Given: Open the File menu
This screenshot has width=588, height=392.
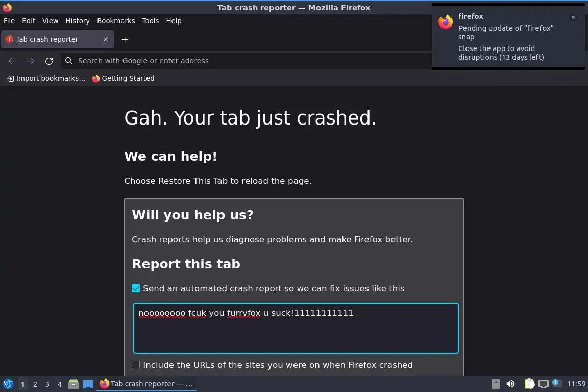Looking at the screenshot, I should [9, 21].
